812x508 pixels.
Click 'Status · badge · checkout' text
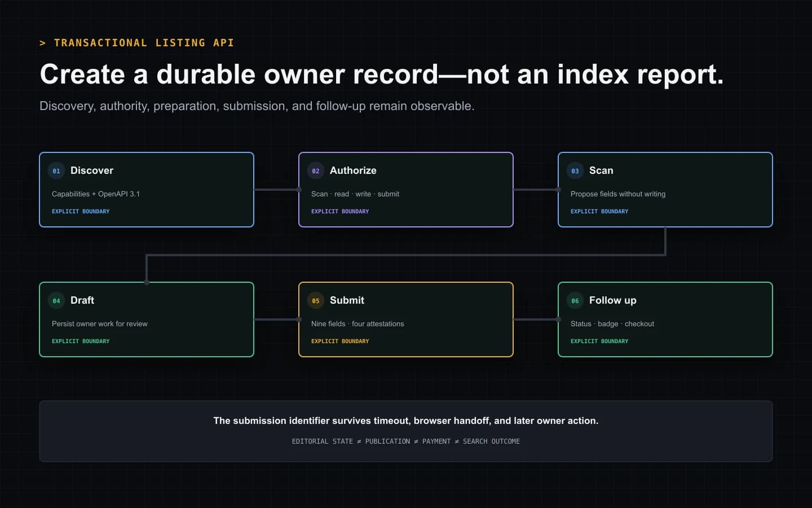(612, 323)
